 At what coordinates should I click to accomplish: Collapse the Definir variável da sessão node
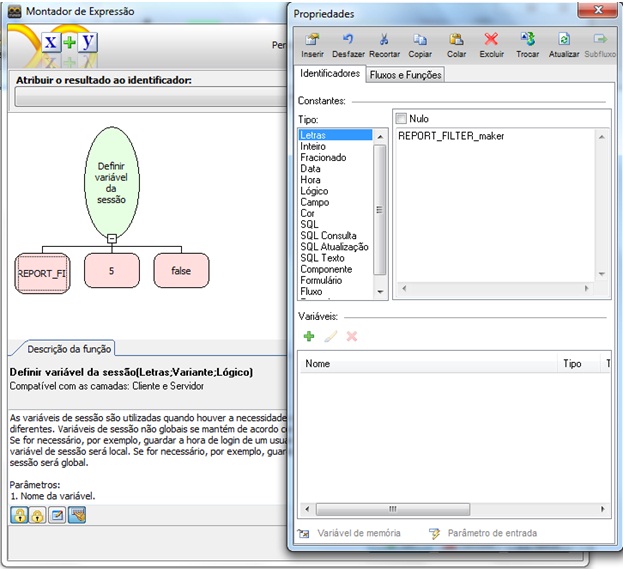[112, 238]
